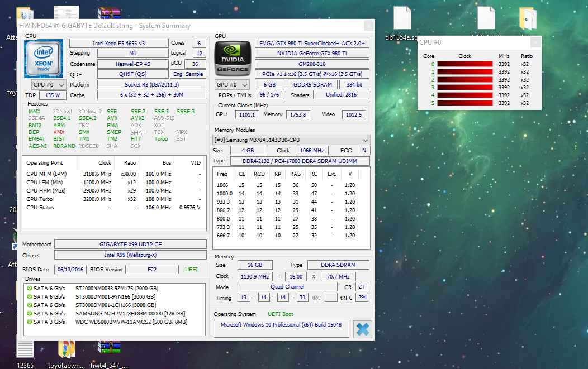Select the CPU Turbo row

(114, 199)
